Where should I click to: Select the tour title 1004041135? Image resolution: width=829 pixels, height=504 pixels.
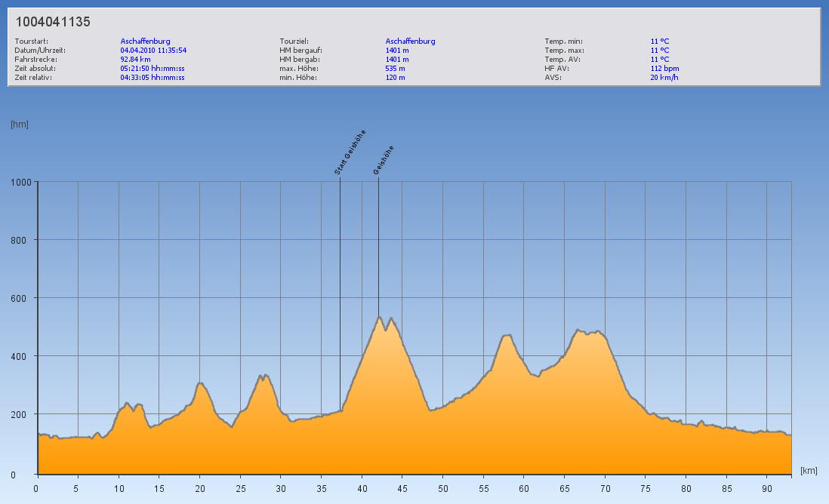(x=53, y=22)
